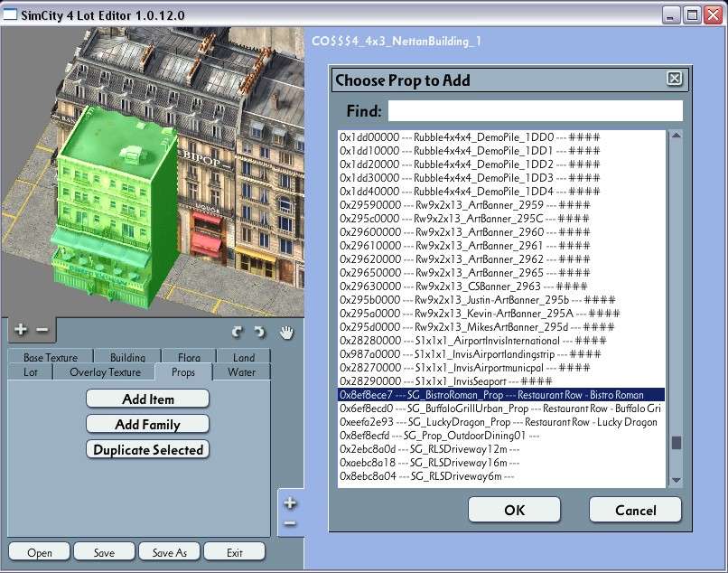
Task: Select Rubble4x4x4_DemoPile_1DD4 row
Action: (501, 191)
